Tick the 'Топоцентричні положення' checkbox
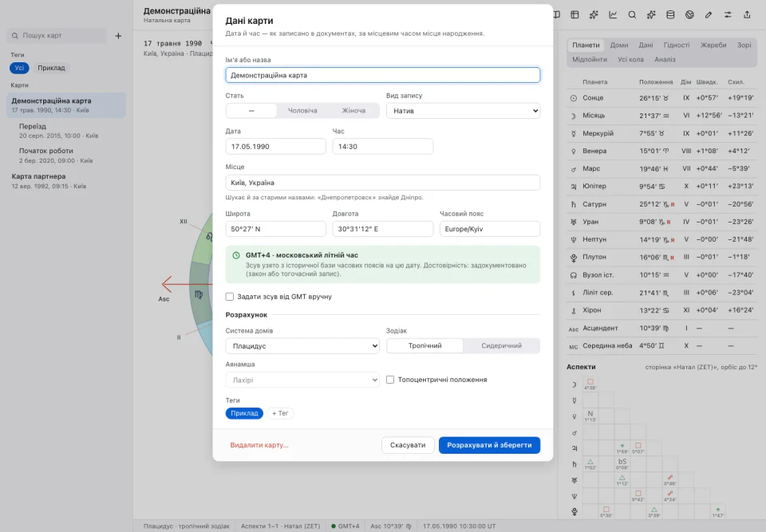Image resolution: width=766 pixels, height=532 pixels. point(390,380)
